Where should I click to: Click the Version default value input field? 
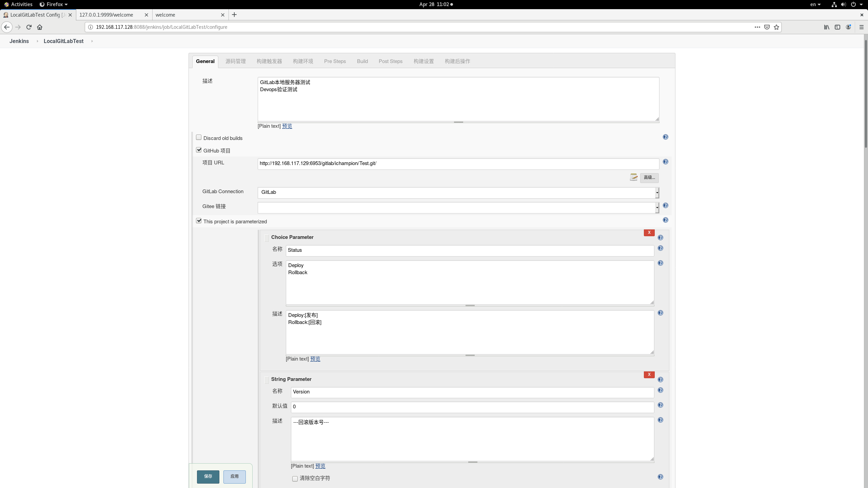coord(471,407)
